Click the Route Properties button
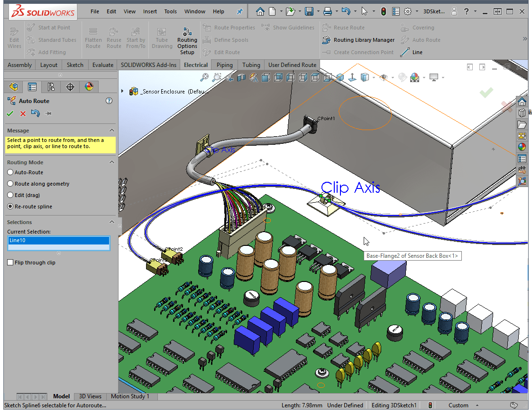The image size is (532, 413). click(x=229, y=28)
